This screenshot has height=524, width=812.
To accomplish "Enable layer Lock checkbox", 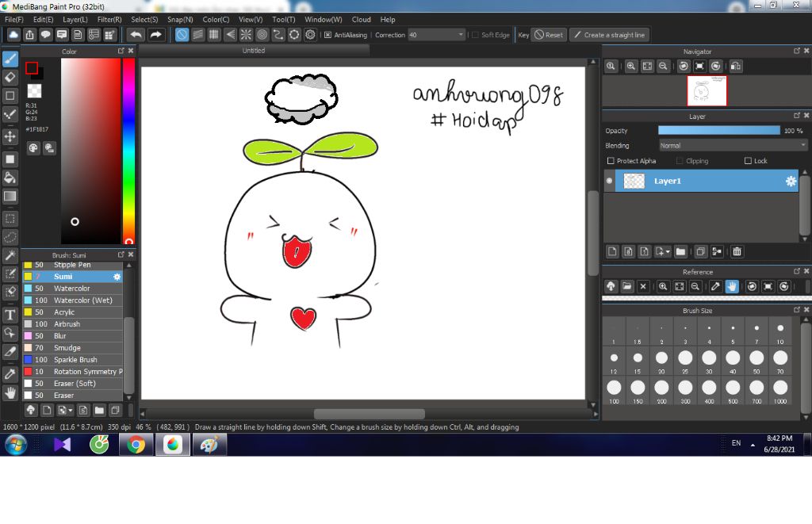I will (748, 161).
